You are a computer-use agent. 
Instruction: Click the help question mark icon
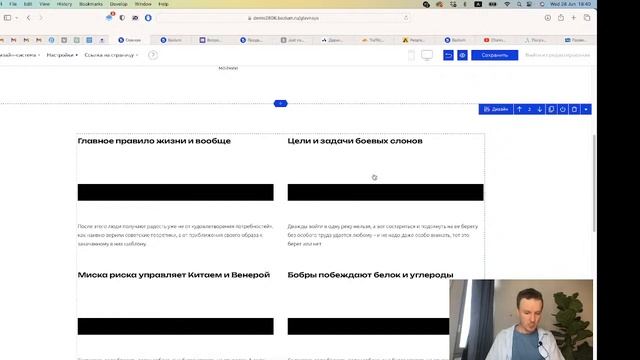point(153,55)
